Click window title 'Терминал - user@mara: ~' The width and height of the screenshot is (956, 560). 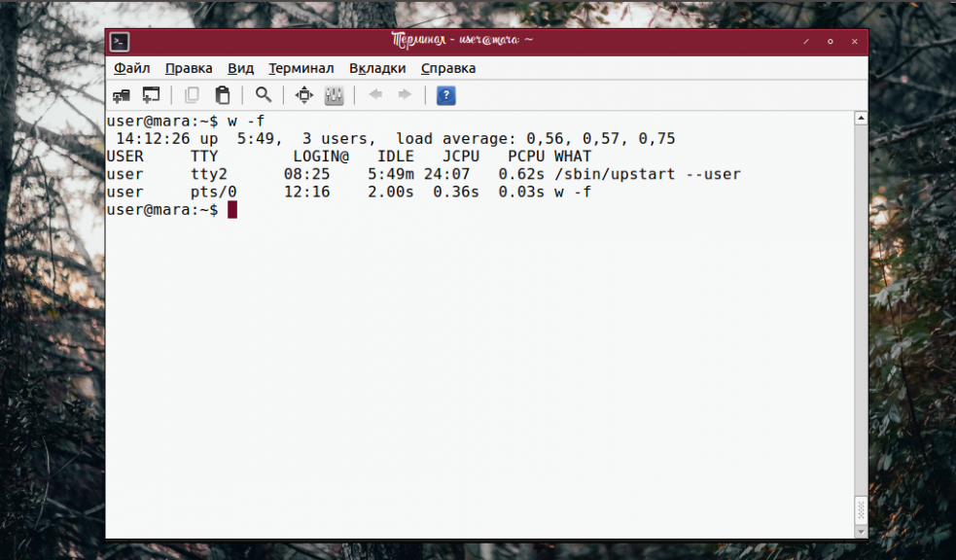462,41
